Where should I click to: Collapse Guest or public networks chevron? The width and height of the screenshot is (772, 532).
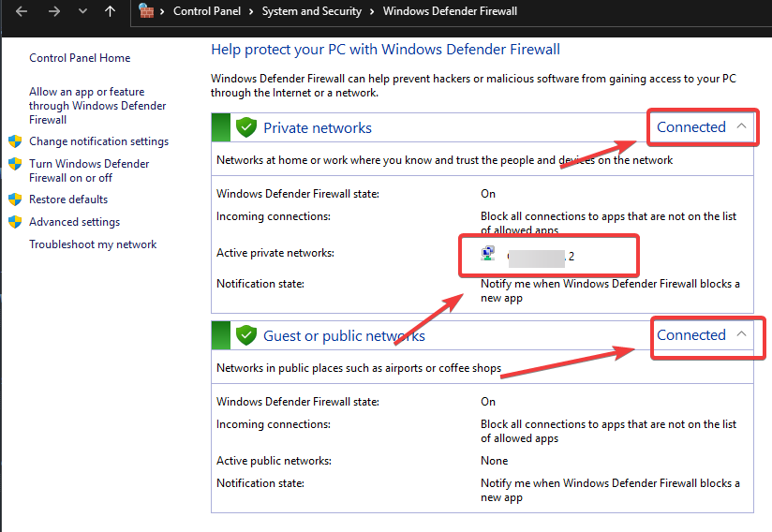[x=741, y=333]
